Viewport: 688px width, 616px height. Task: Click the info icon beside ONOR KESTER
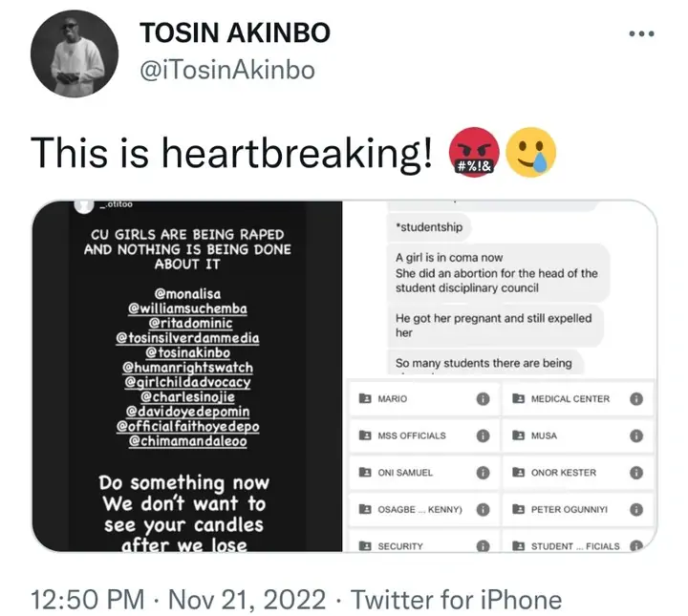636,473
